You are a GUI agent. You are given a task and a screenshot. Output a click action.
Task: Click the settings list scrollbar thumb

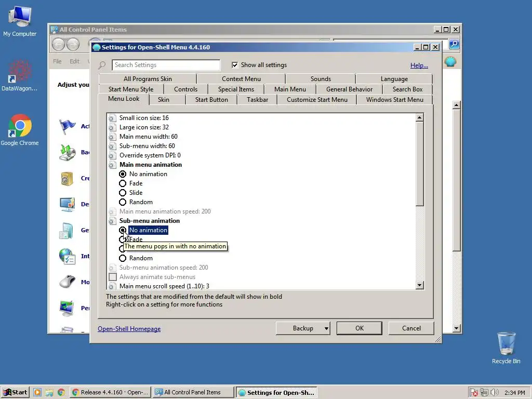pyautogui.click(x=419, y=164)
